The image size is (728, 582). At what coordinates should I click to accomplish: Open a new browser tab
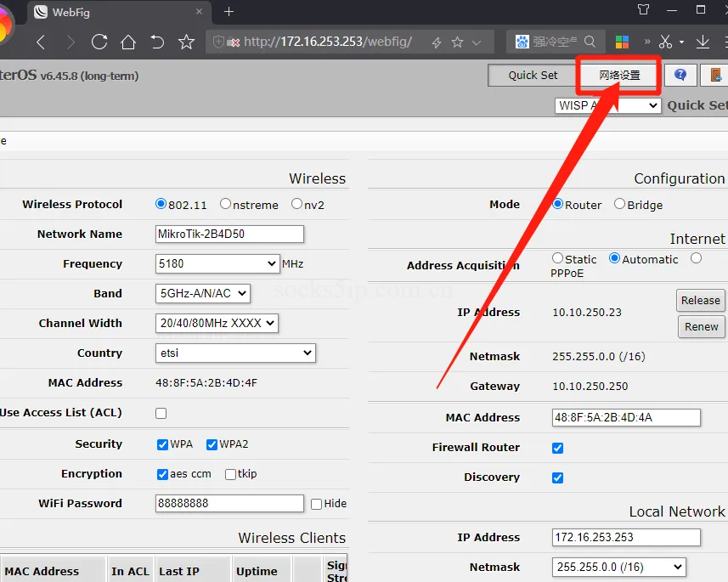tap(229, 12)
